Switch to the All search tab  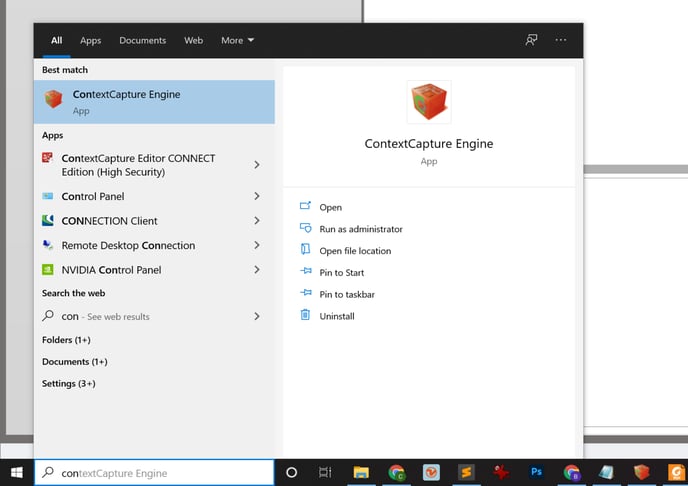pos(57,40)
